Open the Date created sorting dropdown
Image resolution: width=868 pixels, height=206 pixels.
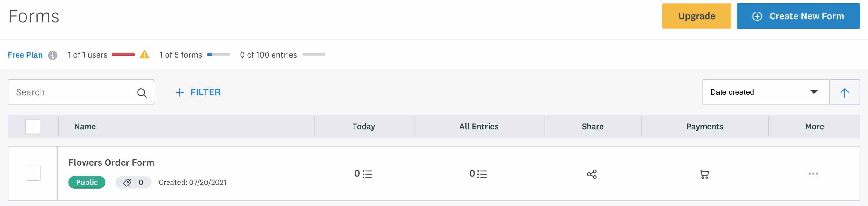click(764, 92)
